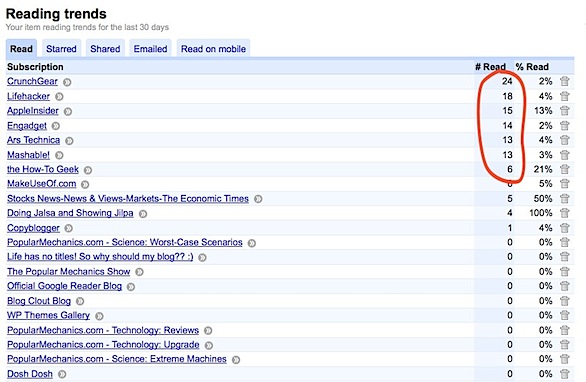Click the circular arrow icon next to Copyblogger

coord(68,228)
